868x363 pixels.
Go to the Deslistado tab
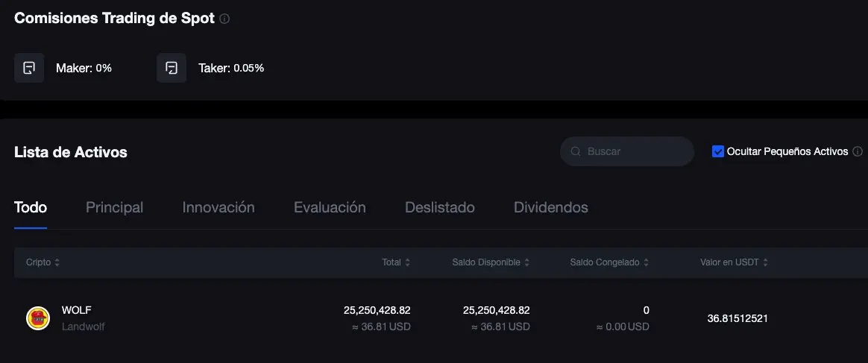(x=439, y=207)
